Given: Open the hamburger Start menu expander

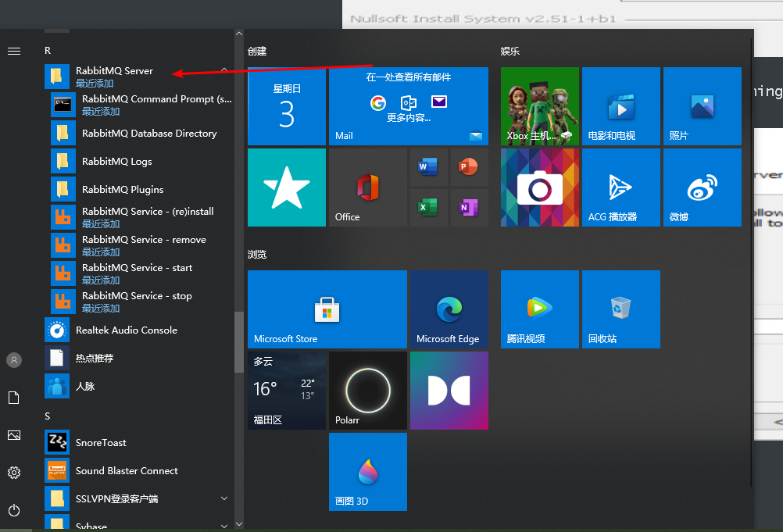Looking at the screenshot, I should (x=14, y=51).
